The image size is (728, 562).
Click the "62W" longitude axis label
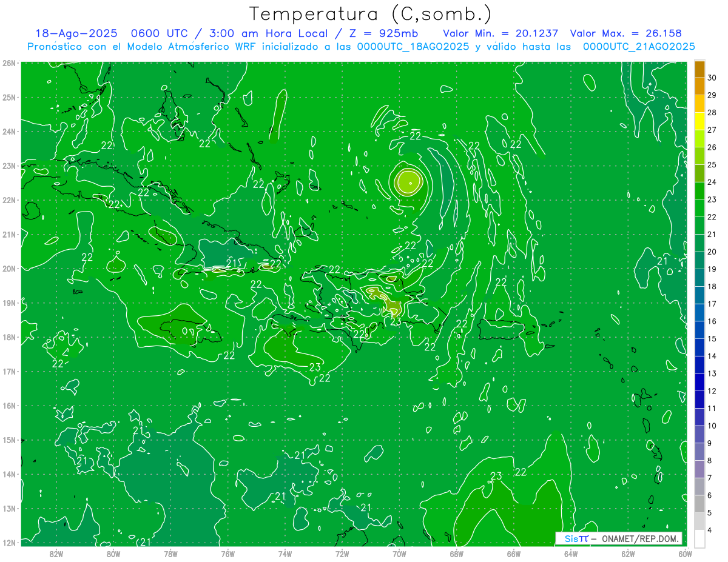pos(628,554)
